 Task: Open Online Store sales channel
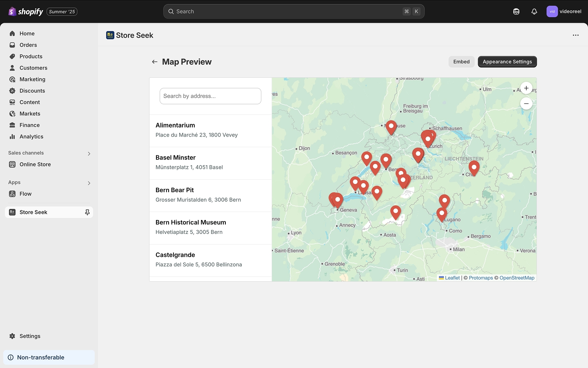tap(35, 164)
